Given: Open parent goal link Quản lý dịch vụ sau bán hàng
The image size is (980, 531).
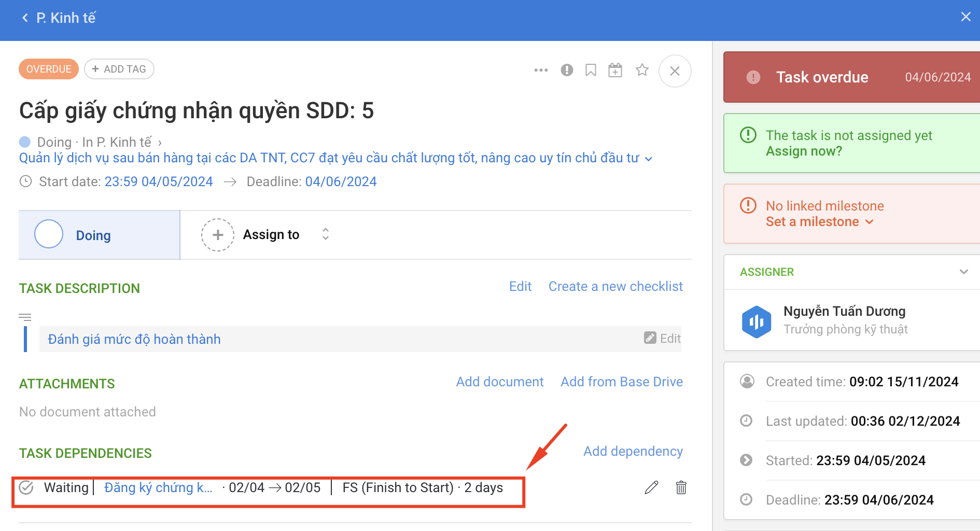Looking at the screenshot, I should pyautogui.click(x=329, y=158).
